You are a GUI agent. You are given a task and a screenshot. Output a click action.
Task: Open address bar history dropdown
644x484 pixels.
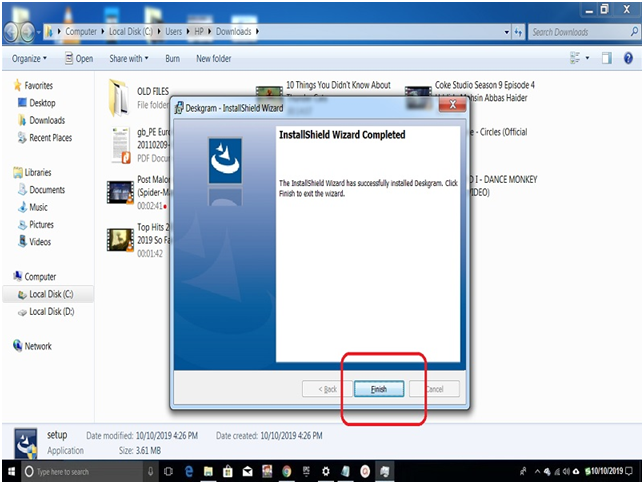[x=507, y=32]
